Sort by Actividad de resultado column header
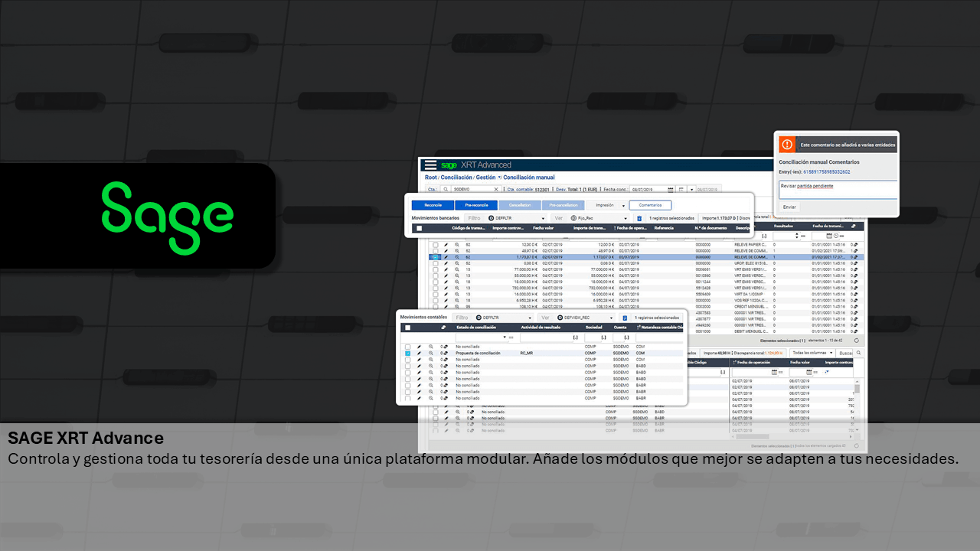 tap(541, 328)
